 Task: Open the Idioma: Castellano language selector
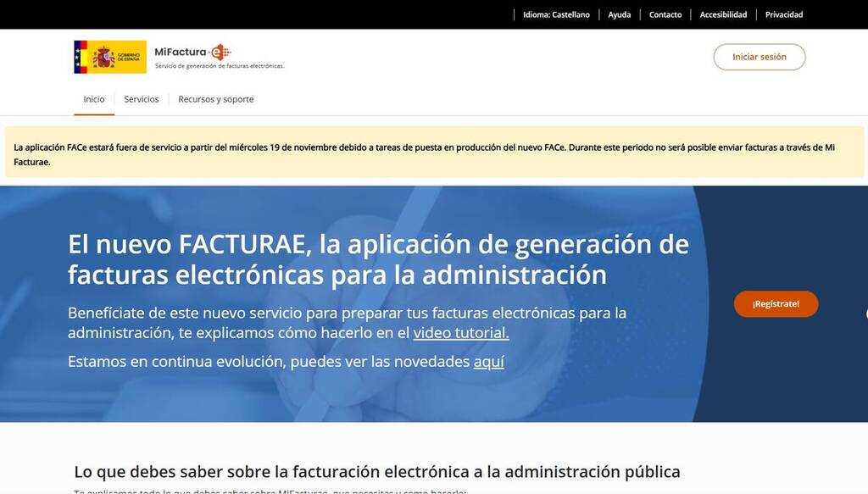[556, 14]
